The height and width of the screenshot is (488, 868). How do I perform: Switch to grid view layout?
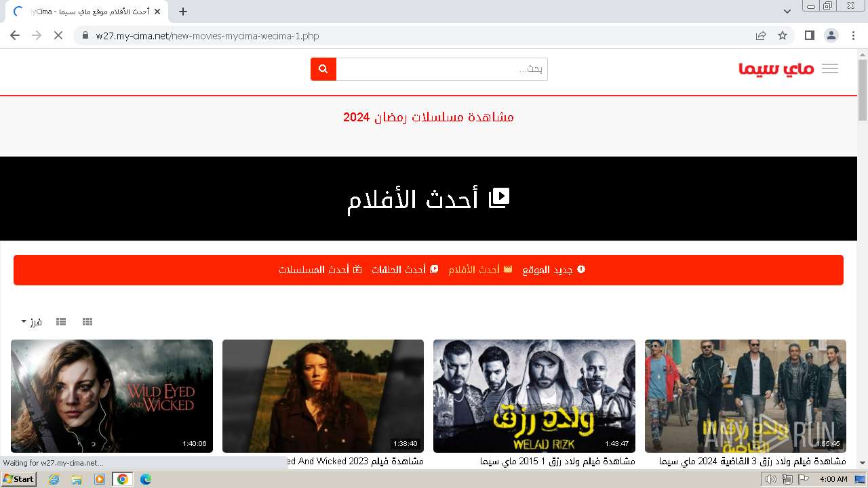(87, 322)
